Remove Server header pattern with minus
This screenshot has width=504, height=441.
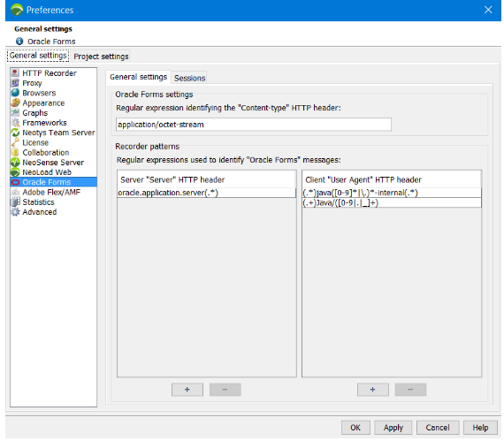(x=225, y=390)
